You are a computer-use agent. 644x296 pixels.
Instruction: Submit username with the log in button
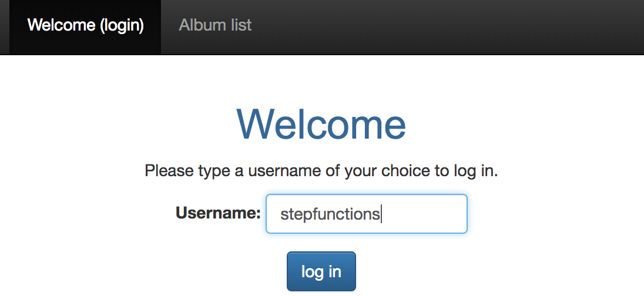[321, 271]
